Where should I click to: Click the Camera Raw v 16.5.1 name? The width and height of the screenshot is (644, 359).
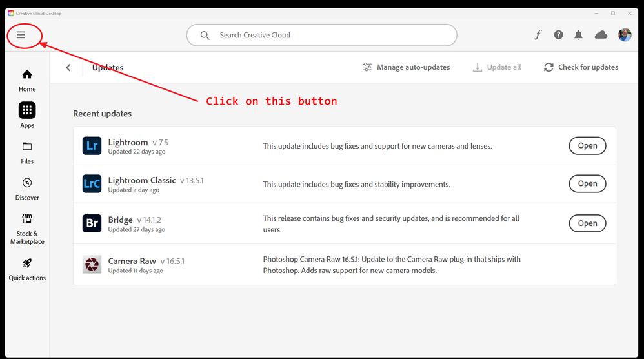[x=146, y=261]
